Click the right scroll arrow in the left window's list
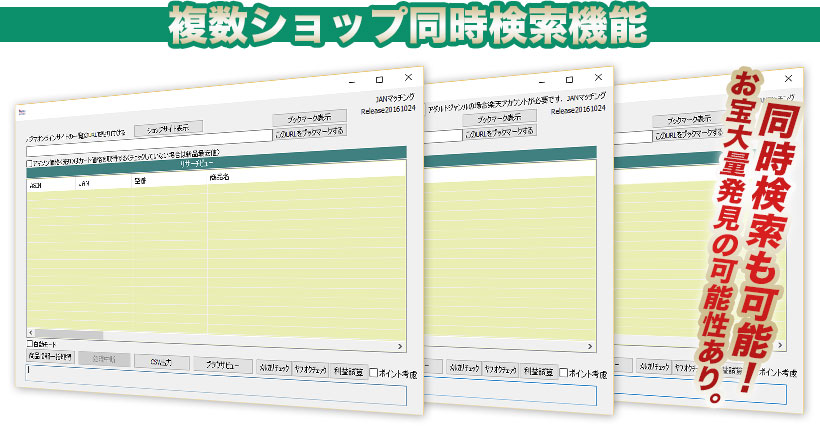The height and width of the screenshot is (430, 820). (399, 347)
